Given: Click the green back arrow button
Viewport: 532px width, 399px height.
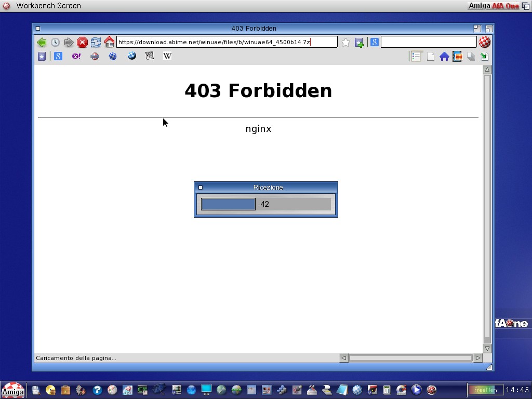Looking at the screenshot, I should click(x=42, y=43).
